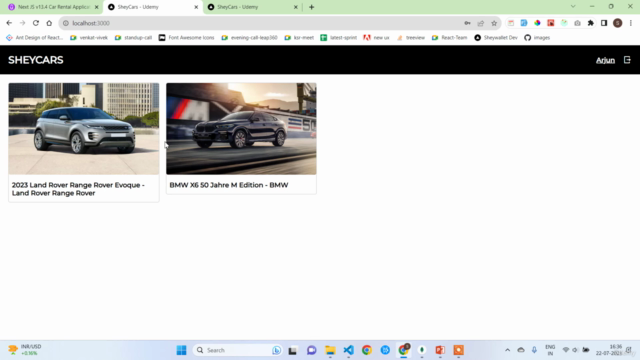The height and width of the screenshot is (360, 640).
Task: Reload the current page
Action: (x=36, y=23)
